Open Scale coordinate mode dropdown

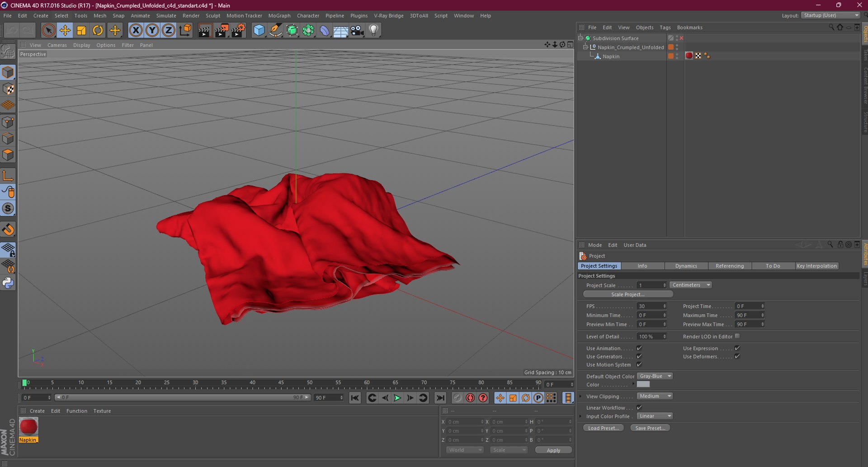tap(509, 450)
